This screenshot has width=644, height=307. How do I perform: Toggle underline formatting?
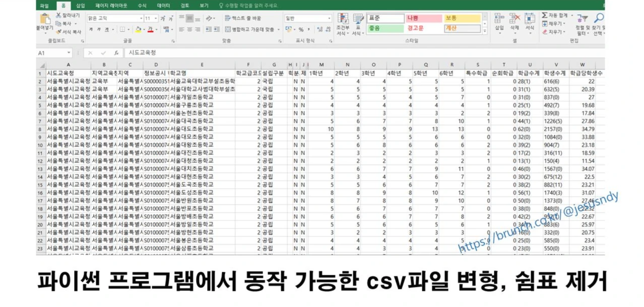click(x=107, y=30)
